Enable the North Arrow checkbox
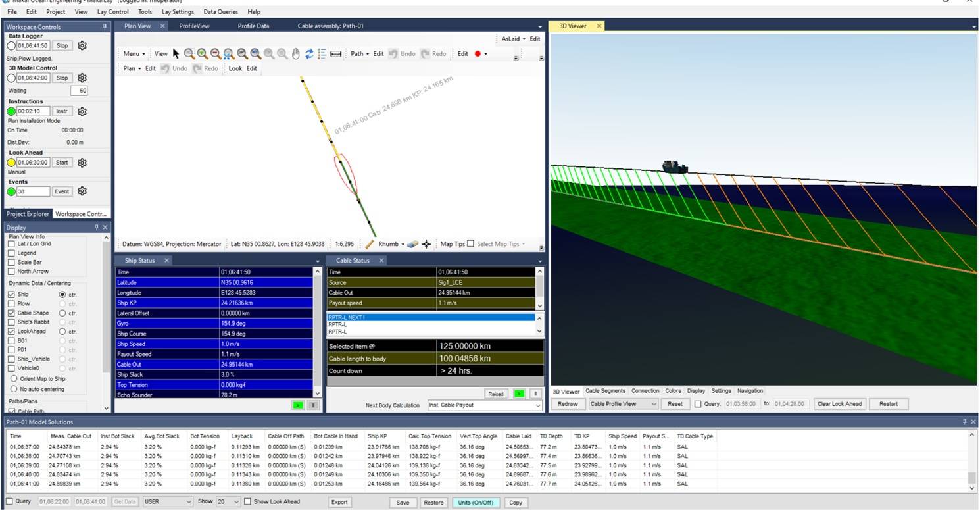Viewport: 980px width, 510px height. click(11, 272)
